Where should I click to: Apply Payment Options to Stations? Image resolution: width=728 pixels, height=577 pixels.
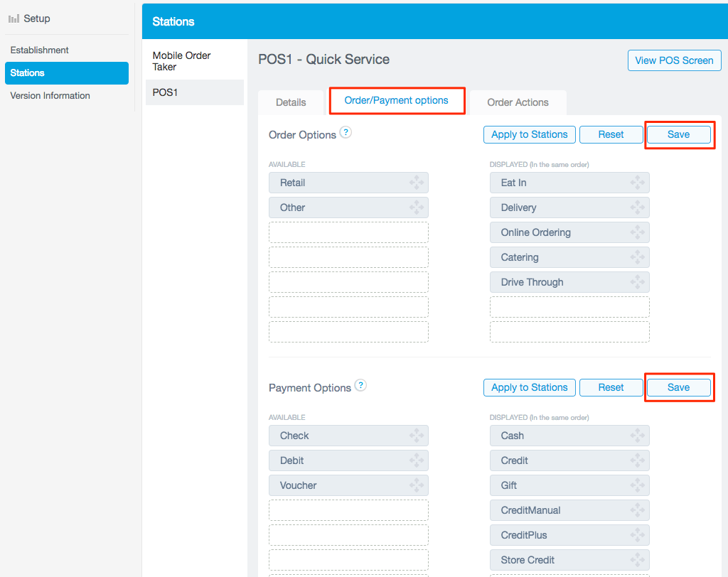(x=529, y=387)
